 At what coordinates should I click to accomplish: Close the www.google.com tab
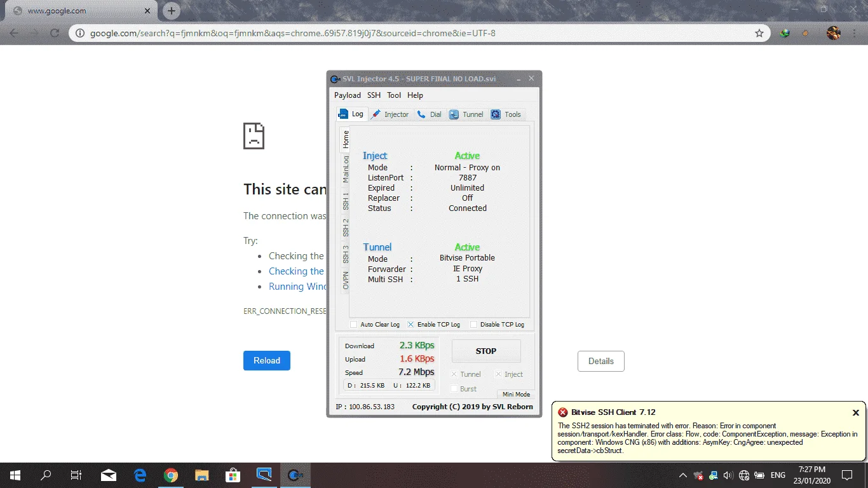point(147,11)
